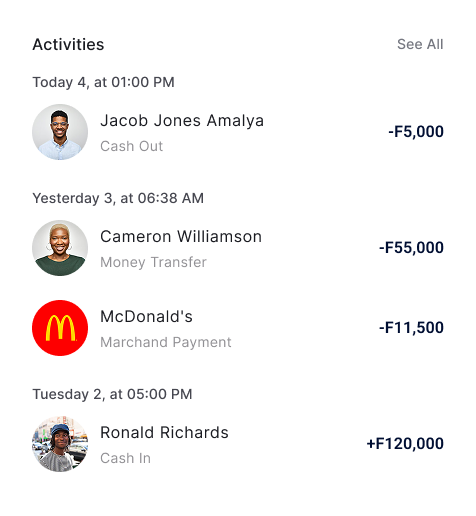Click the Activities section title
Viewport: 476px width, 516px height.
pos(68,44)
